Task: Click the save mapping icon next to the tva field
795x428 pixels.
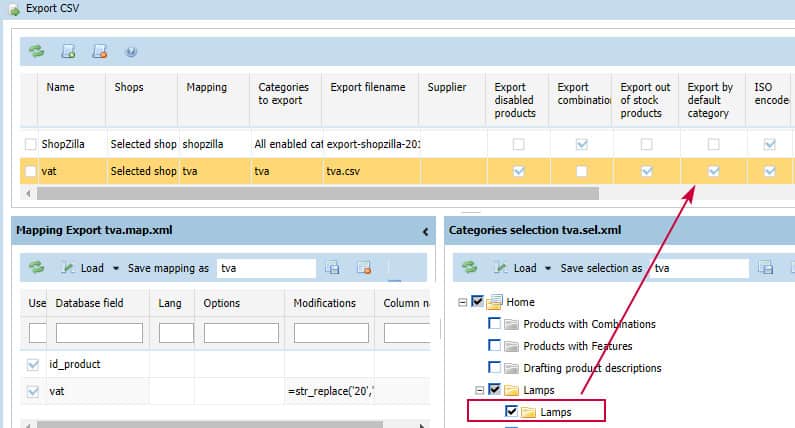Action: (x=333, y=268)
